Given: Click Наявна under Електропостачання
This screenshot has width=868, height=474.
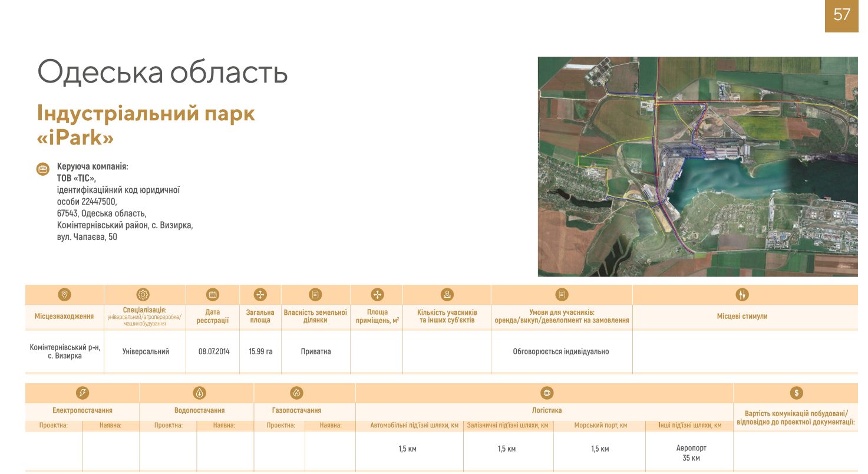Looking at the screenshot, I should click(110, 425).
